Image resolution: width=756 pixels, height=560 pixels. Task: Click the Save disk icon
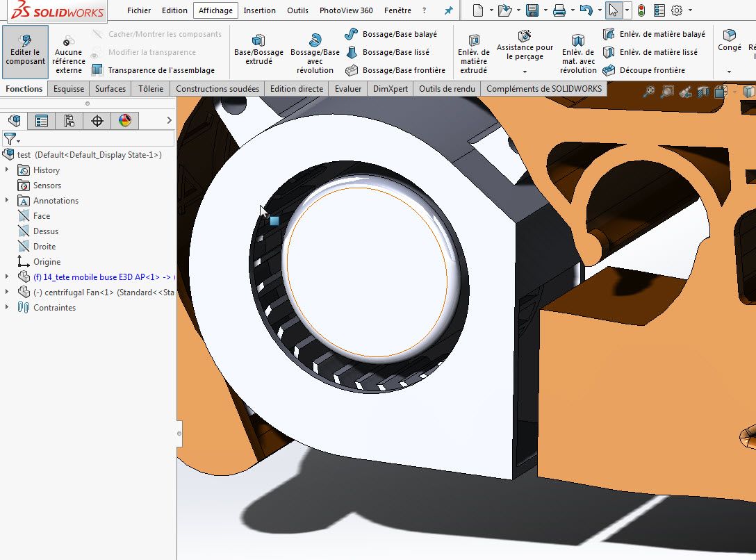coord(532,10)
